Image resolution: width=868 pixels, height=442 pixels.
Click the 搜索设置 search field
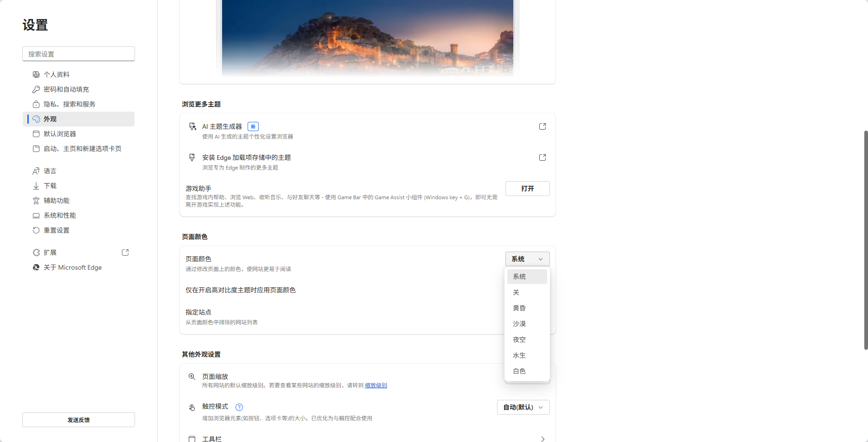point(78,53)
